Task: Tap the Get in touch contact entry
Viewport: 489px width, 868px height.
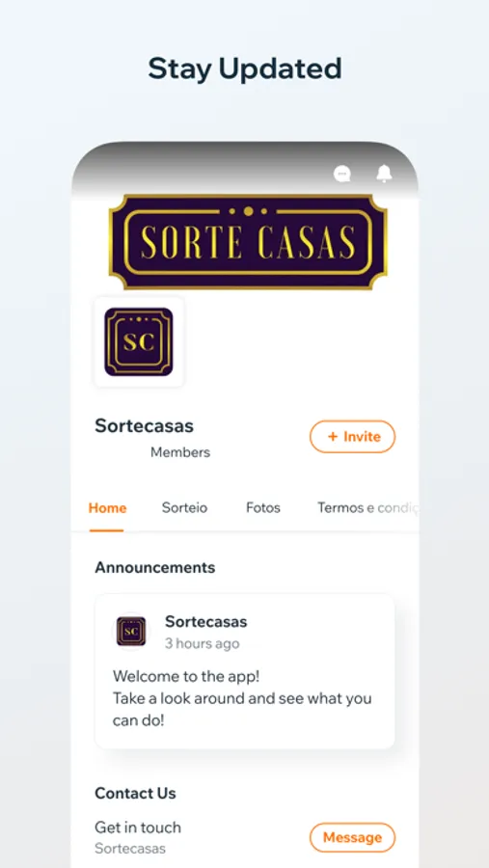Action: click(x=138, y=827)
